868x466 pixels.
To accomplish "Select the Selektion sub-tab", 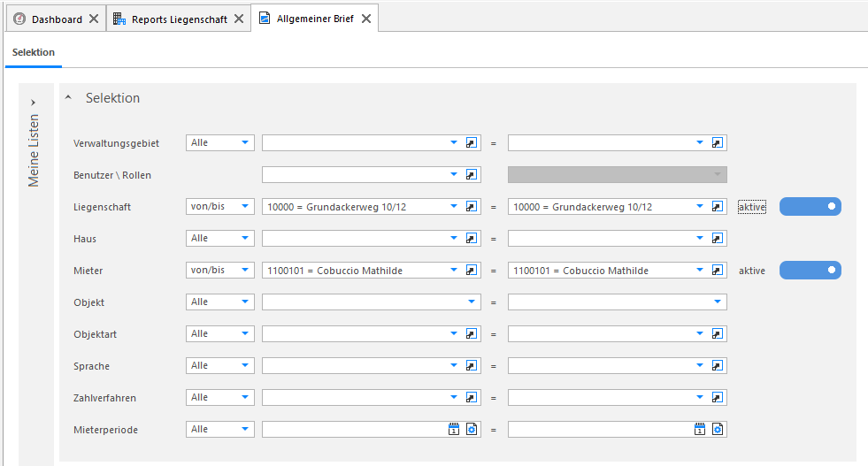I will 34,52.
